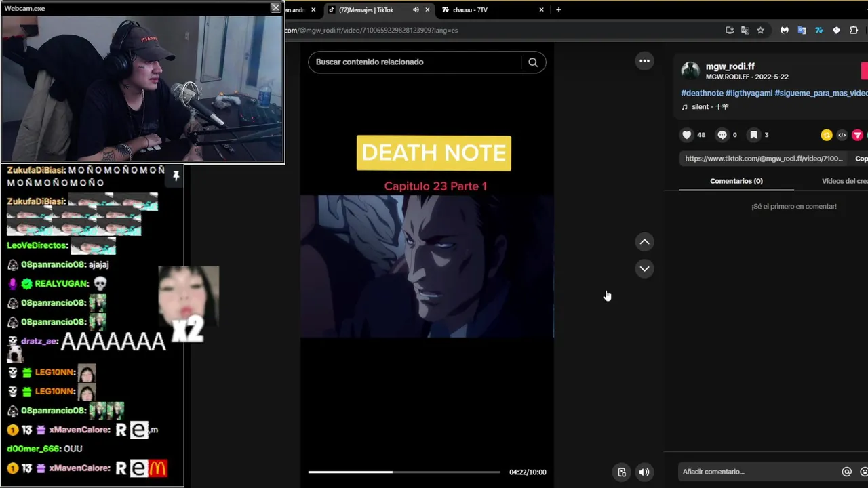Select the Vídeos del creador tab
The width and height of the screenshot is (868, 488).
click(x=844, y=181)
